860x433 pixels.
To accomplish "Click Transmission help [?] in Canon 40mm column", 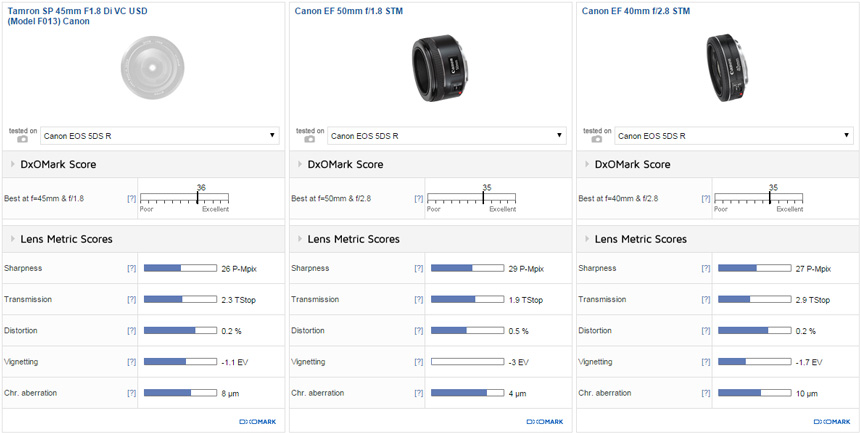I will point(706,300).
